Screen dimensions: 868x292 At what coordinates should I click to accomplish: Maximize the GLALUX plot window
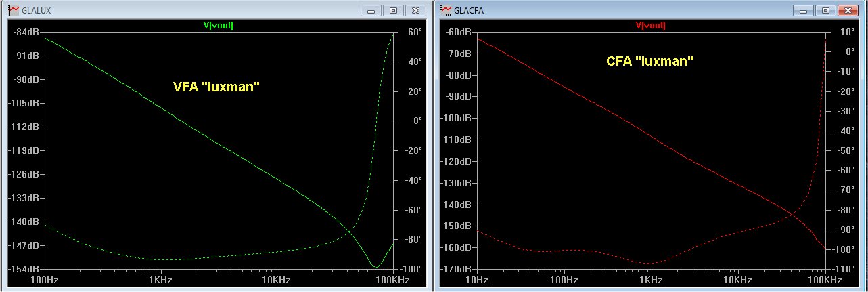tap(392, 11)
